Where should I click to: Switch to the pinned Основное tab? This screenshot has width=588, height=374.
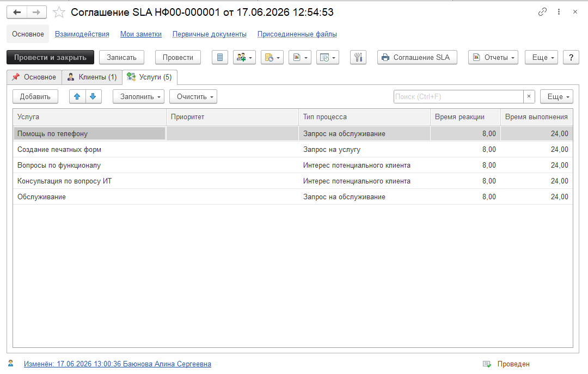[34, 77]
